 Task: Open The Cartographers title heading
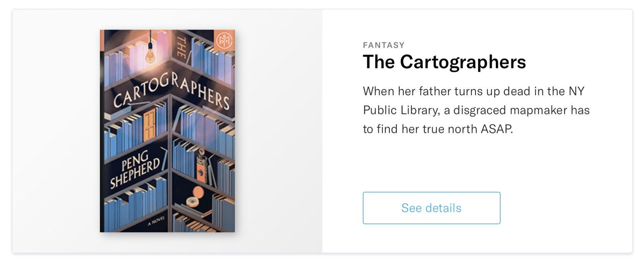tap(444, 62)
